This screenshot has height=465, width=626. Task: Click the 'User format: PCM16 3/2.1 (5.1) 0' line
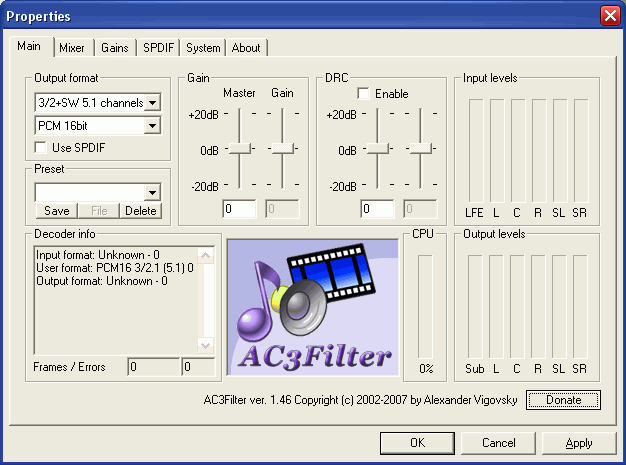click(x=115, y=268)
